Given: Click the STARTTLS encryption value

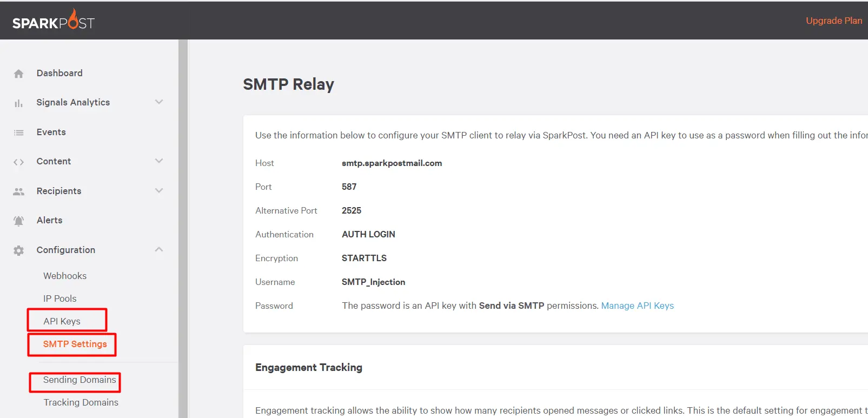Looking at the screenshot, I should tap(364, 258).
